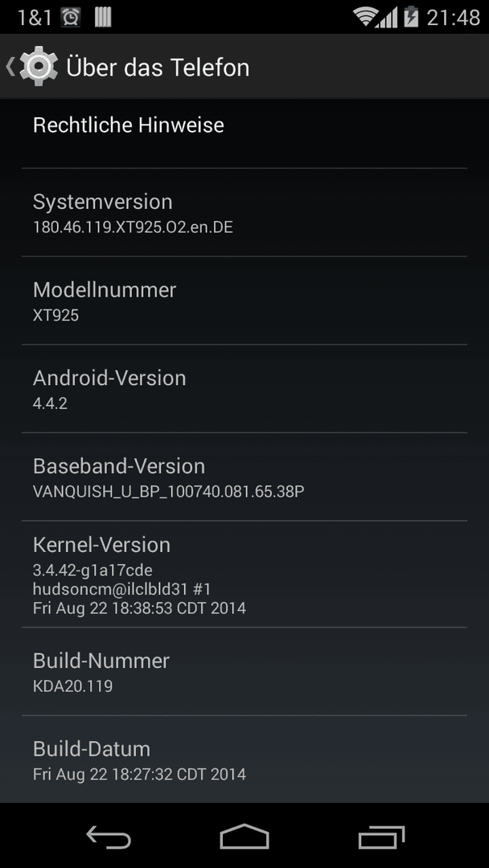Tap the alarm clock status icon
The image size is (489, 868).
70,18
